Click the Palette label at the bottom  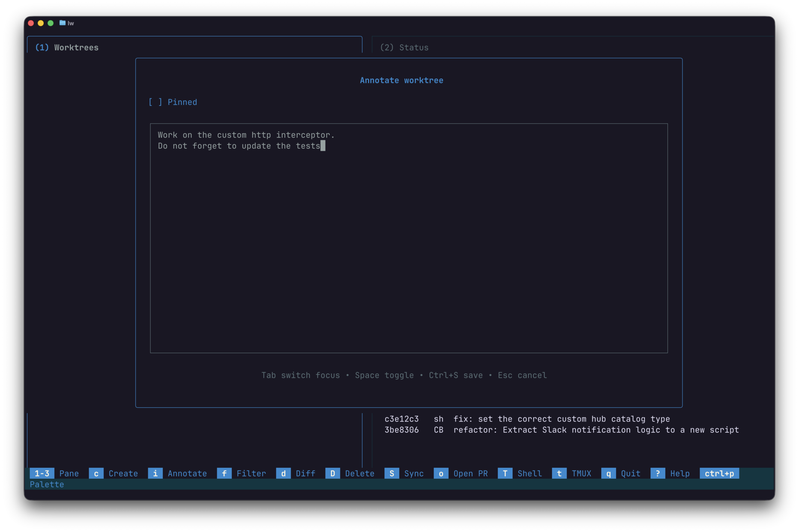point(46,484)
